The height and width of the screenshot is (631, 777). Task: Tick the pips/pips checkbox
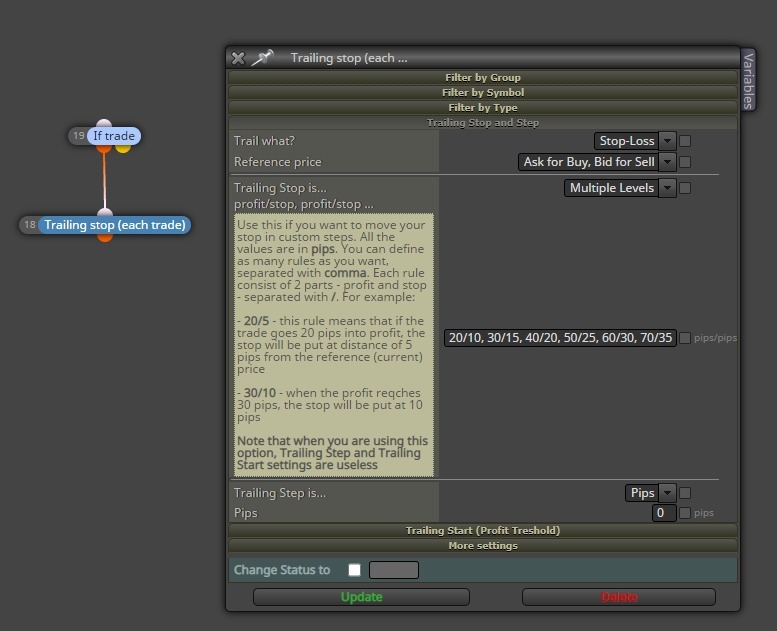tap(685, 338)
